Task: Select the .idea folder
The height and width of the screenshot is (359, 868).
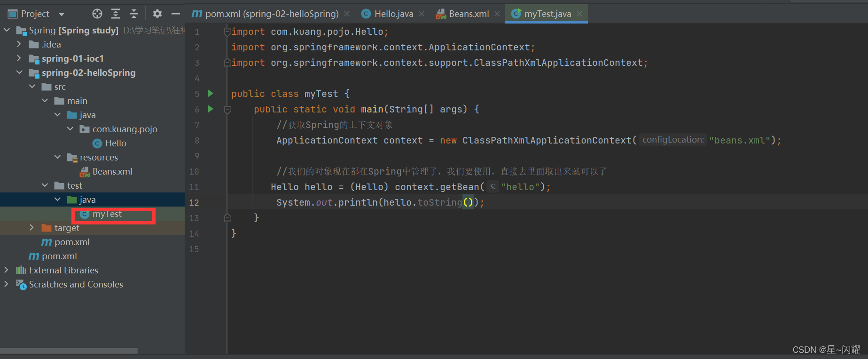Action: (51, 44)
